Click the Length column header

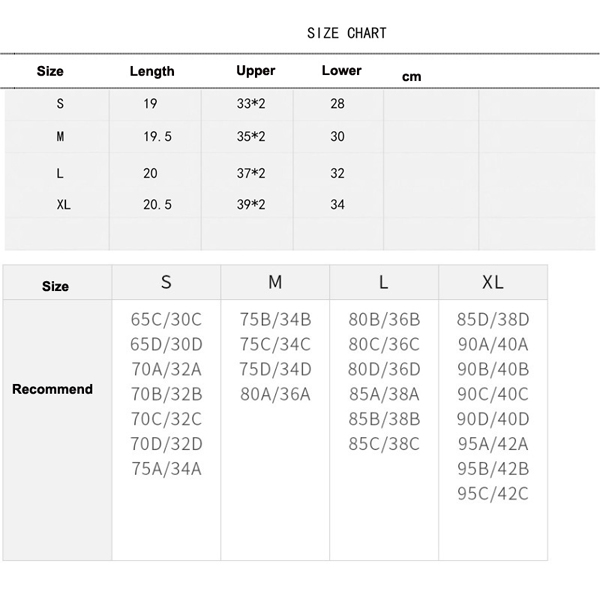pyautogui.click(x=152, y=71)
